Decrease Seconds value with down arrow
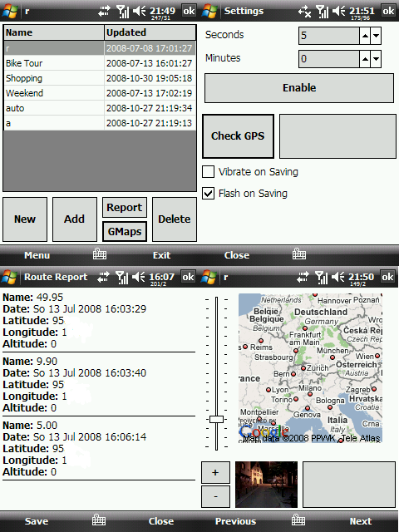 (x=376, y=36)
